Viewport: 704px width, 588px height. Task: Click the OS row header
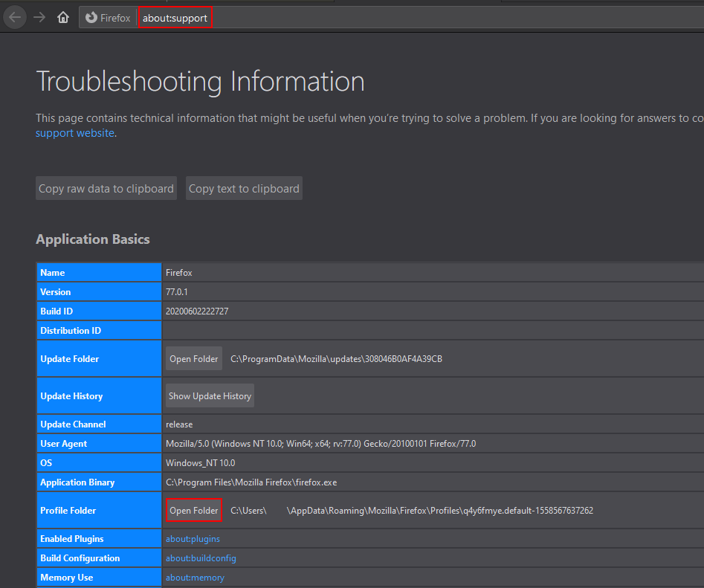(x=99, y=463)
